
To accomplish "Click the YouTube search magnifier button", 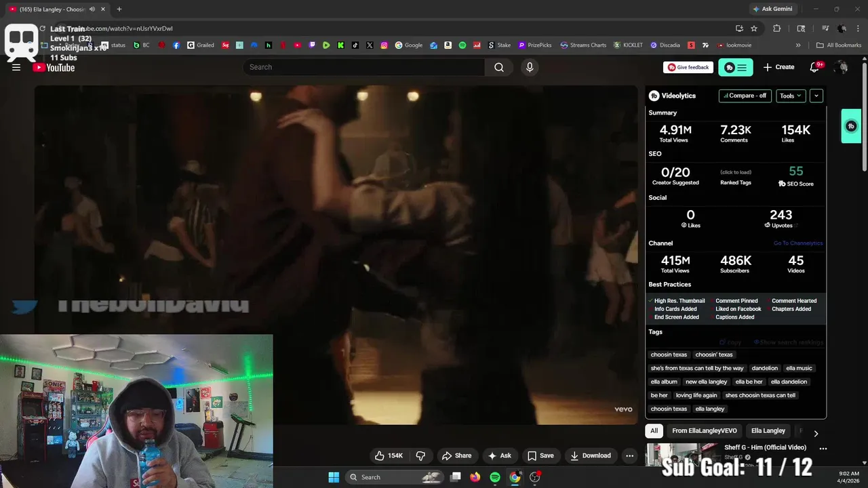I will click(x=499, y=67).
